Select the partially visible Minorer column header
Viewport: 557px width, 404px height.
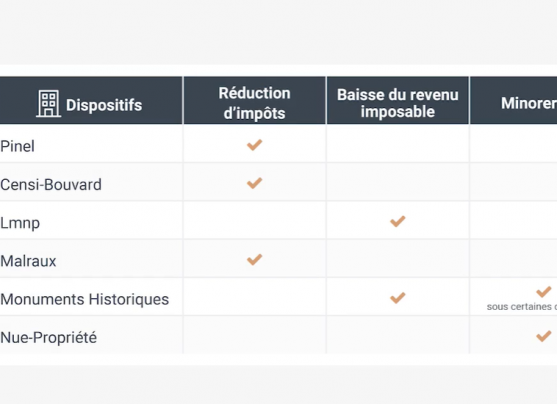coord(514,100)
